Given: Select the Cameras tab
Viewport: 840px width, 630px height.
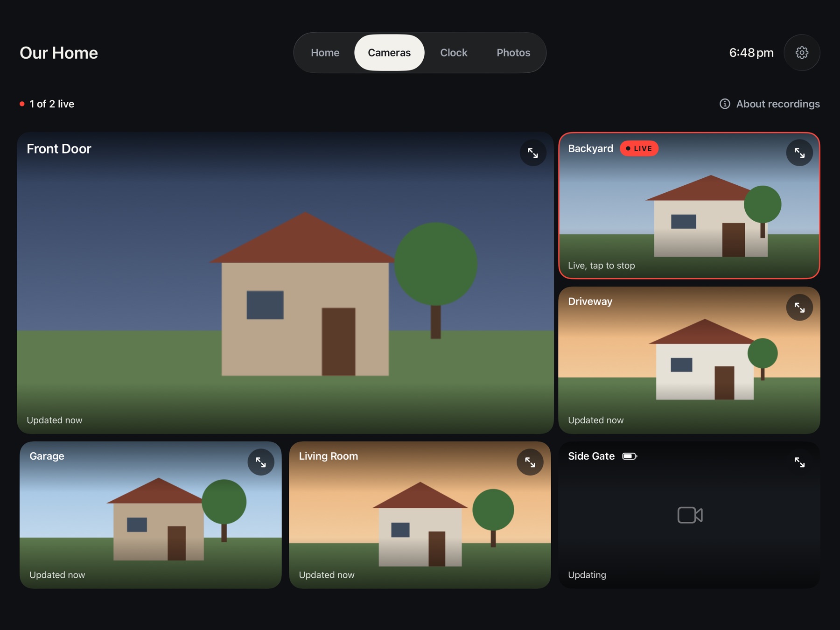Looking at the screenshot, I should (389, 52).
